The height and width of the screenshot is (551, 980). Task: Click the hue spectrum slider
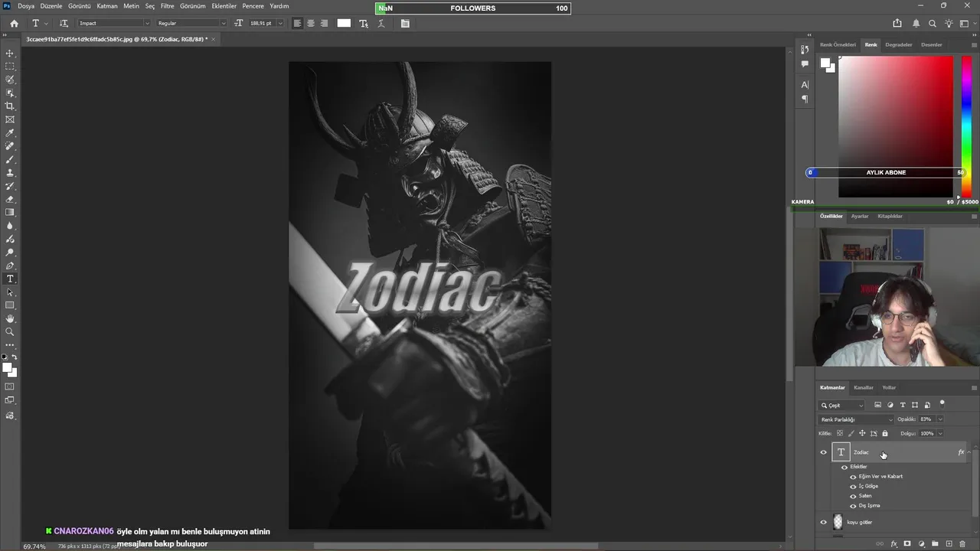(966, 126)
